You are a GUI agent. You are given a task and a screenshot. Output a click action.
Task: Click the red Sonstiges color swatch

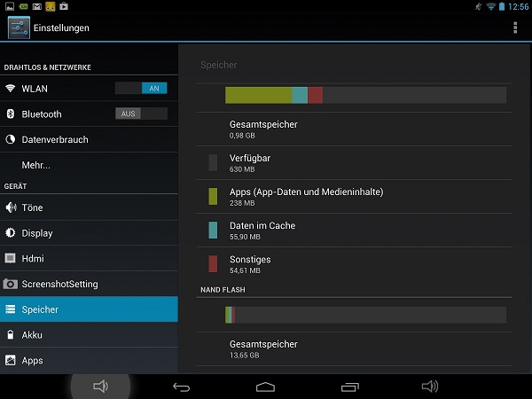pos(213,264)
